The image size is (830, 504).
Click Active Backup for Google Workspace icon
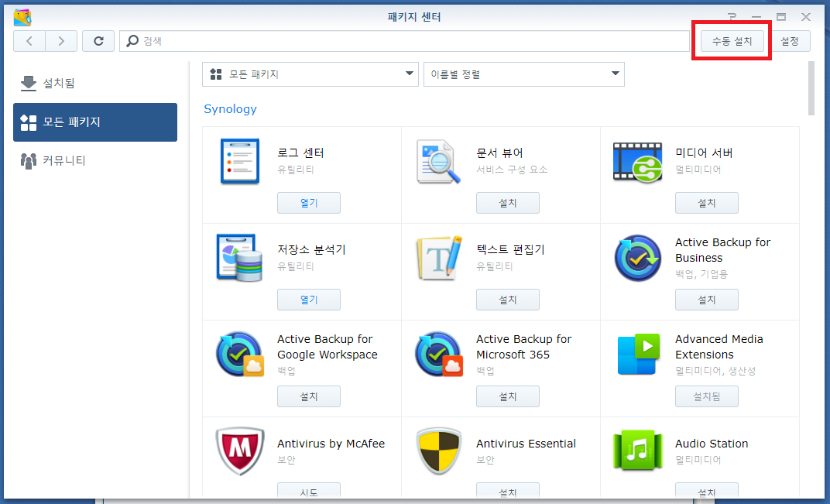(240, 354)
